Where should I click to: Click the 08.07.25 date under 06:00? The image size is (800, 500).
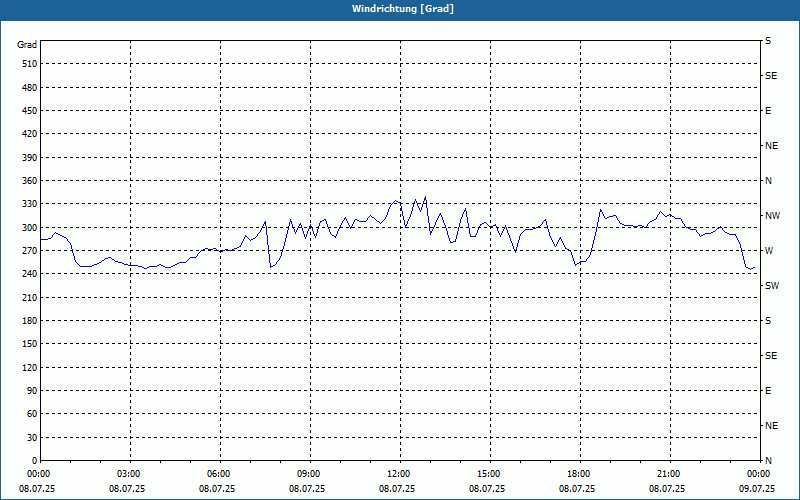pyautogui.click(x=217, y=489)
